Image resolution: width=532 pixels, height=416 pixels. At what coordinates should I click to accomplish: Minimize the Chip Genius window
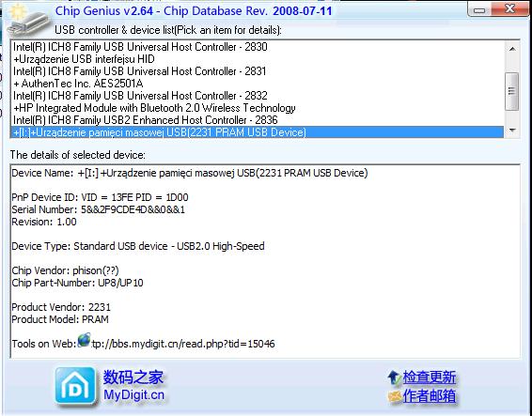(x=478, y=10)
